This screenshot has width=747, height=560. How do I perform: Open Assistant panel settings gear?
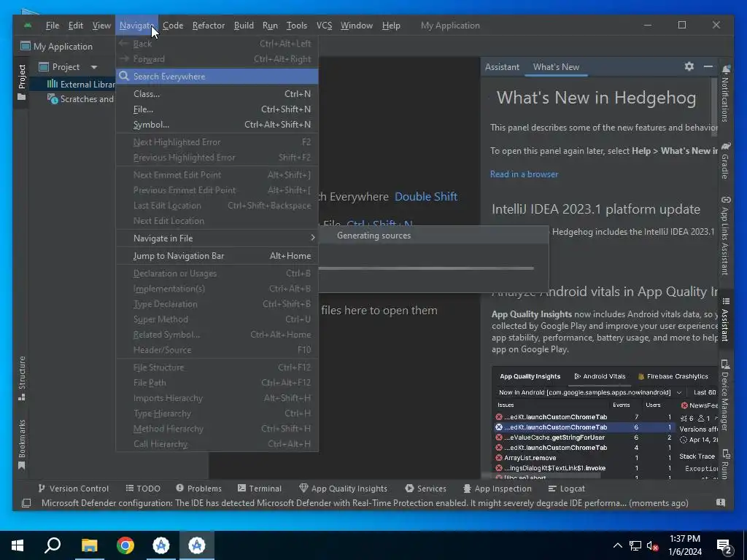tap(689, 66)
